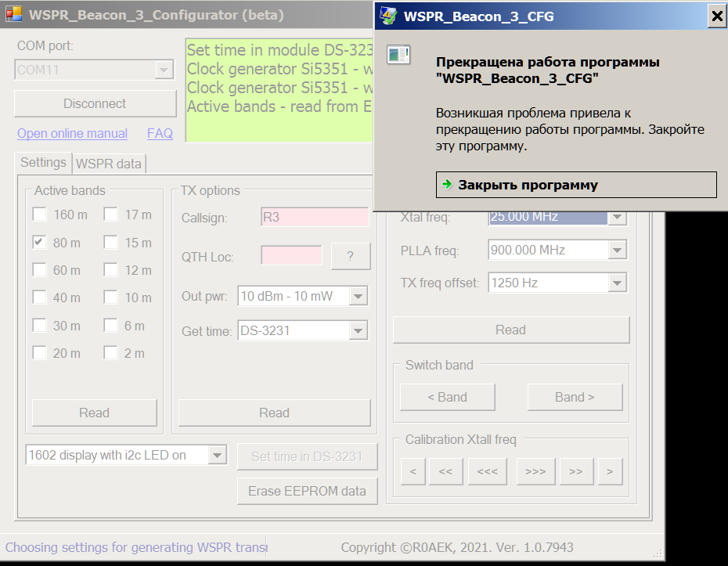Focus the Callsign input field

click(x=315, y=217)
